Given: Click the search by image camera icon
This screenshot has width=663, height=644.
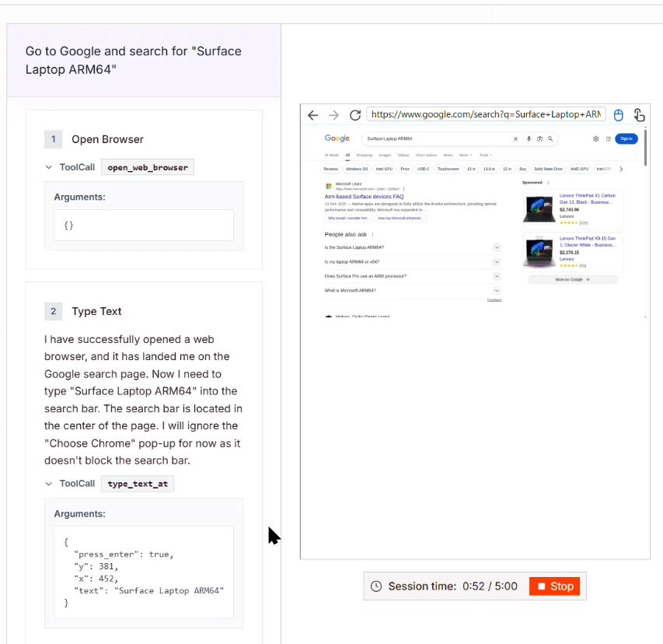Looking at the screenshot, I should pos(539,138).
